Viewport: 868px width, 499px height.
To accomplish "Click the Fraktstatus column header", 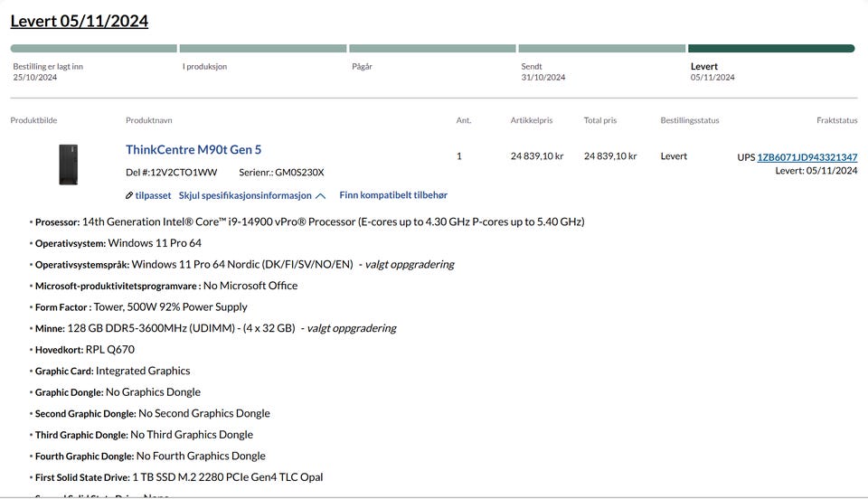I will point(836,120).
